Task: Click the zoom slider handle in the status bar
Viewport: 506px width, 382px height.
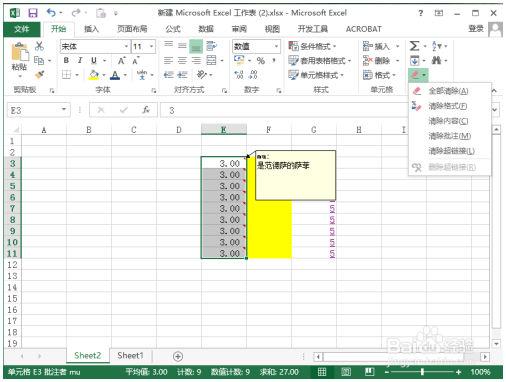Action: point(422,372)
